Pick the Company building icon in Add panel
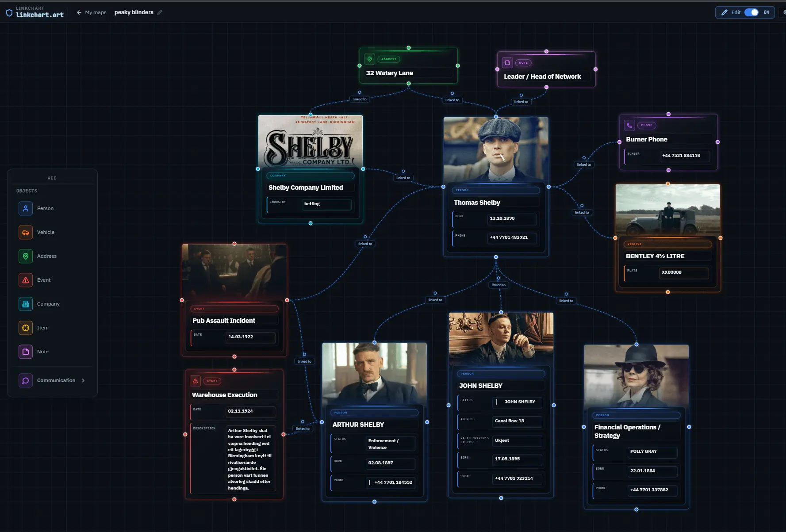Screen dimensions: 786x532 (26, 304)
